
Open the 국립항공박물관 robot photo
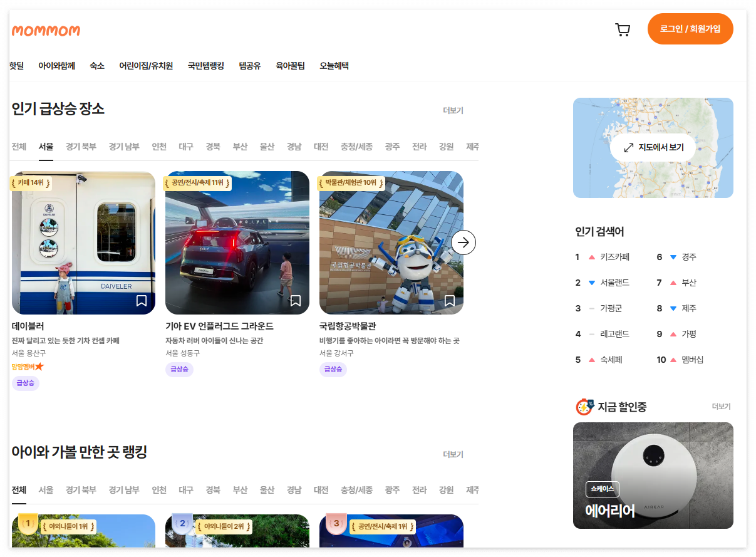click(391, 242)
